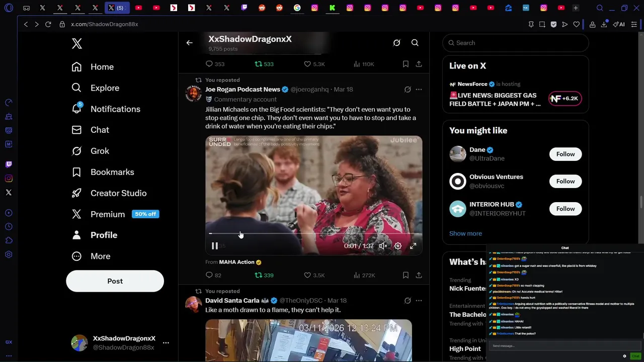Expand the More navigation menu
Viewport: 644px width, 362px height.
[x=91, y=256]
